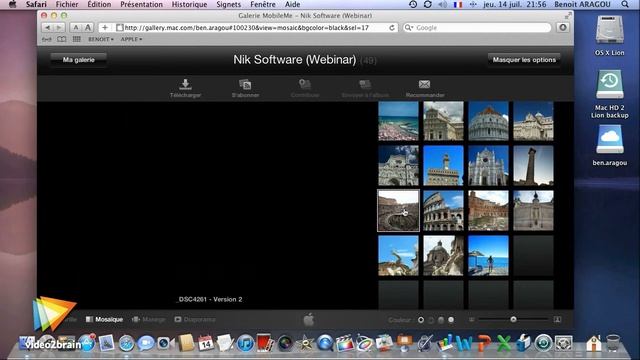Open the Reading List glasses icon

click(x=47, y=39)
